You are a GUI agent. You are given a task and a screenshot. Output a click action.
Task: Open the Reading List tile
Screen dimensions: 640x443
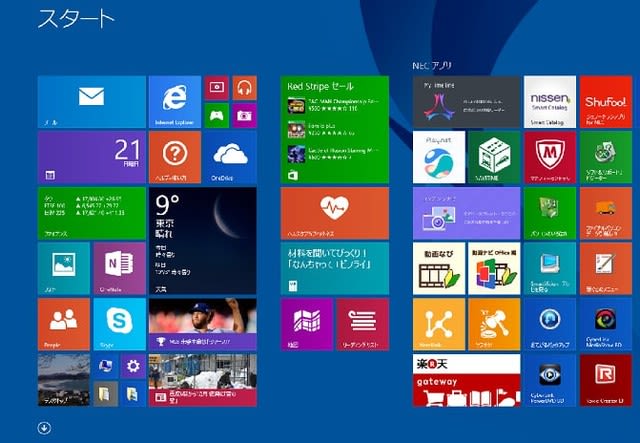click(x=362, y=324)
